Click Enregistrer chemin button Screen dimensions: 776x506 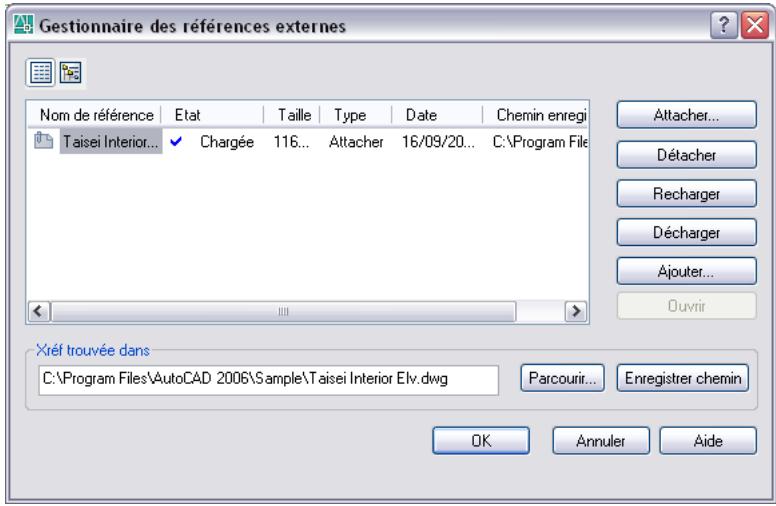click(683, 378)
